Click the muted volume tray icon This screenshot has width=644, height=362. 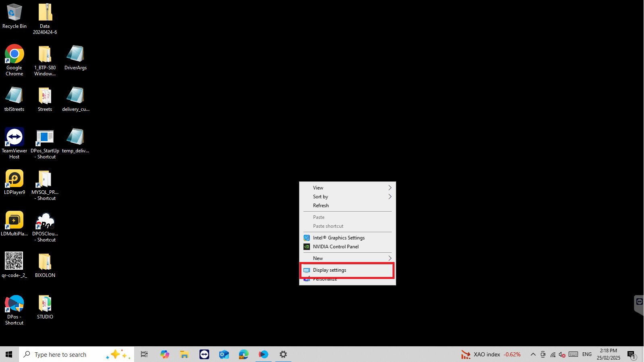click(562, 354)
